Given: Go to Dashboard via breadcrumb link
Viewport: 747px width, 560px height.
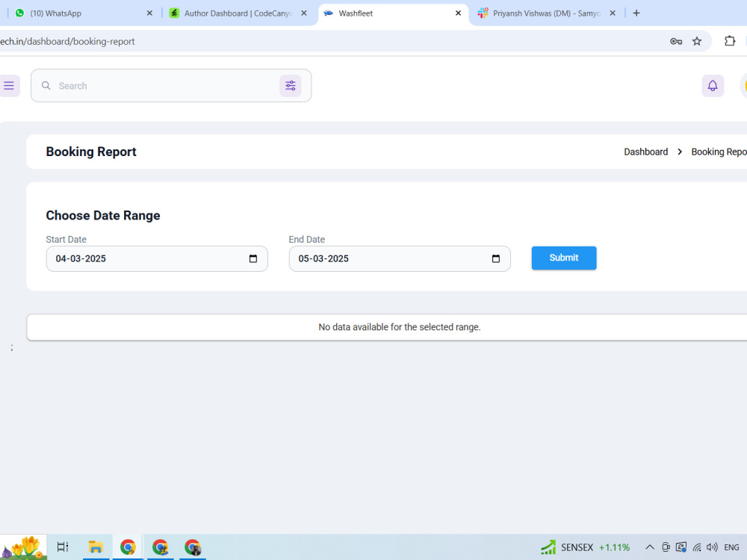Looking at the screenshot, I should tap(646, 152).
